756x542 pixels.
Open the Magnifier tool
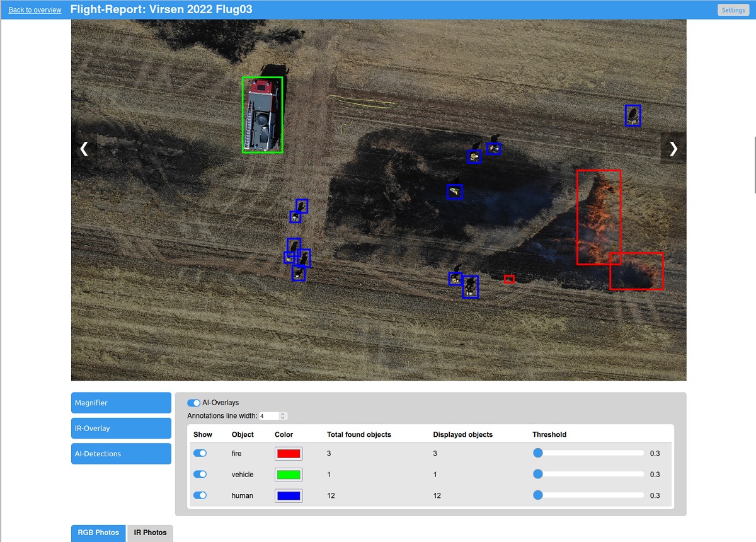(x=121, y=403)
